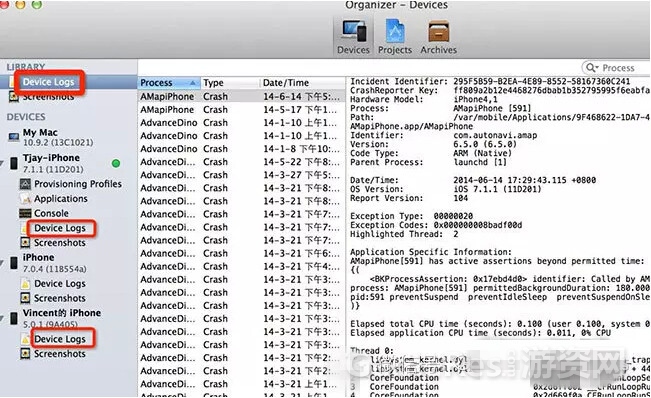Collapse Vincent's iPhone disclosure triangle
The image size is (651, 398).
[x=2, y=318]
